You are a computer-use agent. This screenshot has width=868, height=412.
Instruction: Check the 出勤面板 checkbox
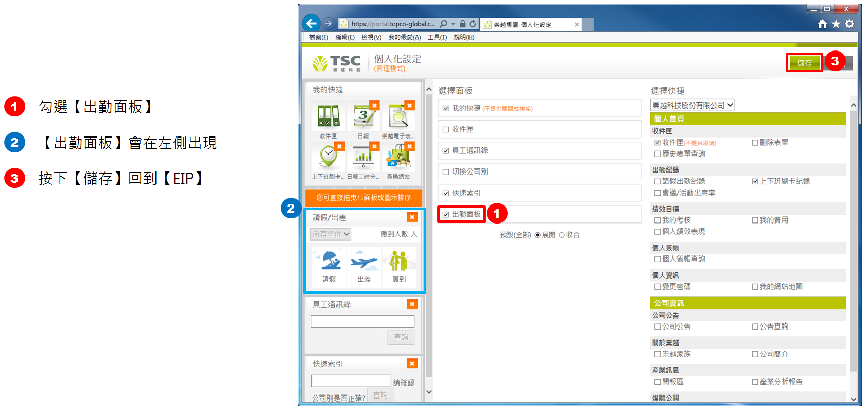coord(446,215)
